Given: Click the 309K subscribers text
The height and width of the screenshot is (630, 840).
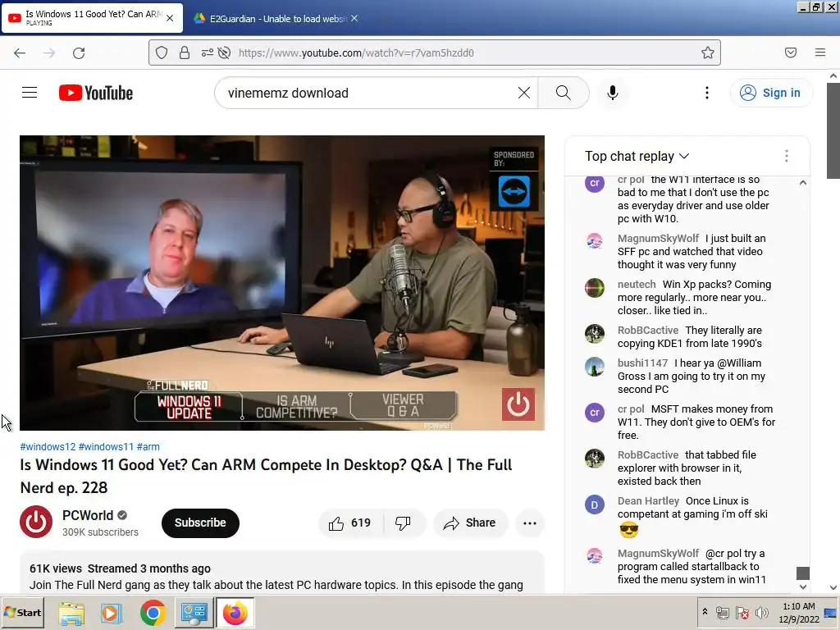Looking at the screenshot, I should pos(100,532).
